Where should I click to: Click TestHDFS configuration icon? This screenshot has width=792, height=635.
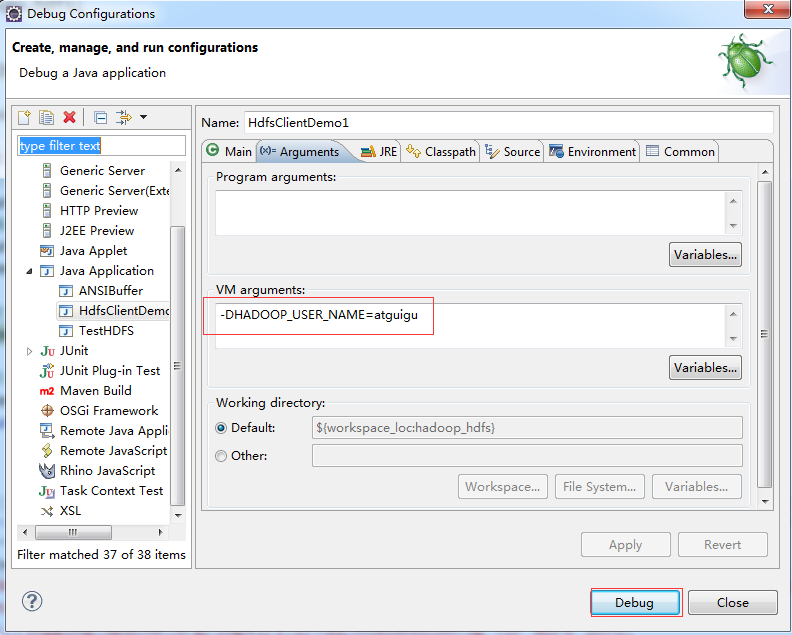(66, 331)
